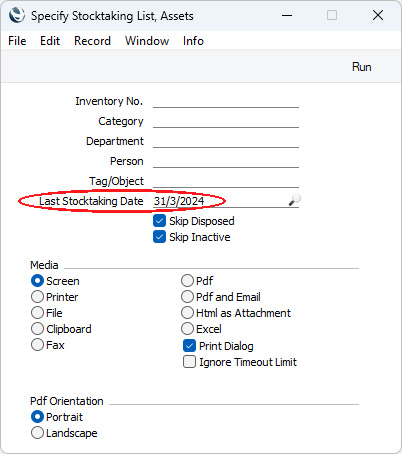Toggle the Skip Inactive checkbox
This screenshot has height=454, width=402.
159,237
